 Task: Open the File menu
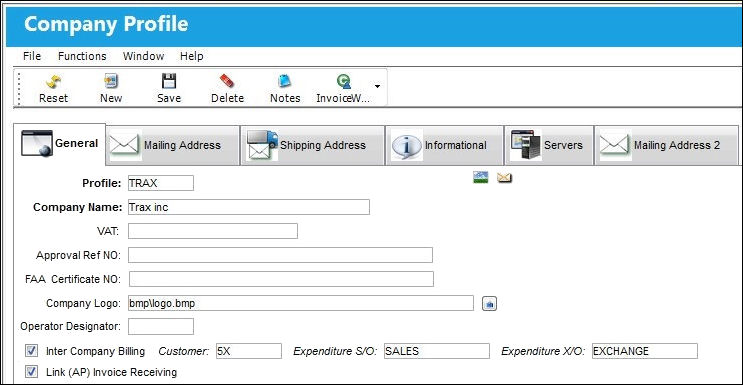pos(32,56)
